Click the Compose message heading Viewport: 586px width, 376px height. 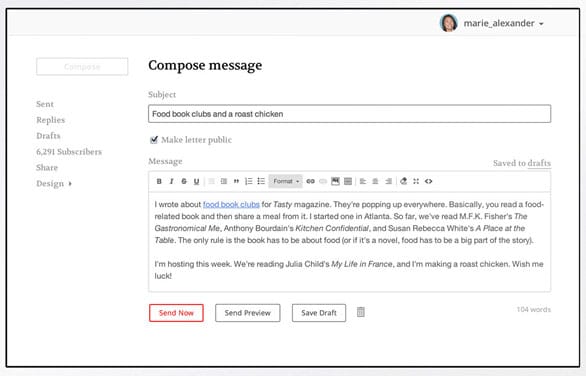point(205,65)
